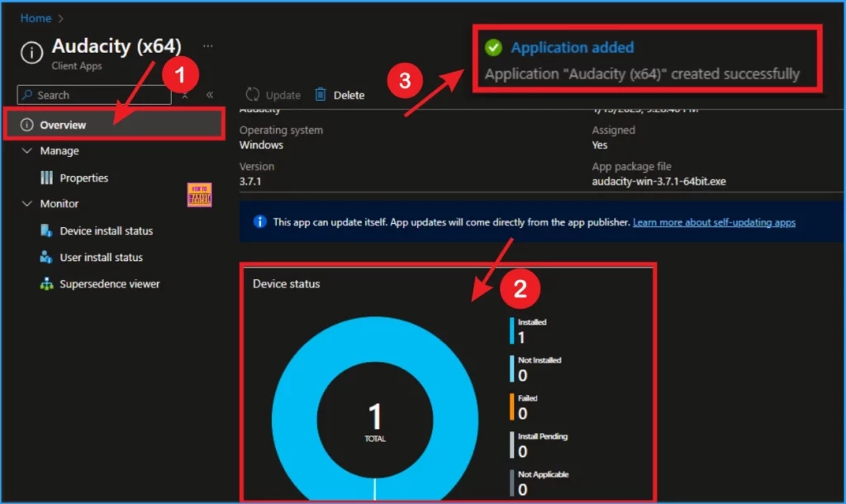This screenshot has width=846, height=504.
Task: Clear the search box with X
Action: [x=184, y=96]
